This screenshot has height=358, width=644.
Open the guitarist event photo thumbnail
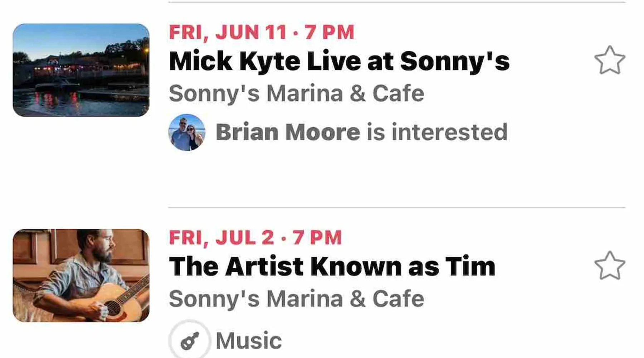coord(81,275)
